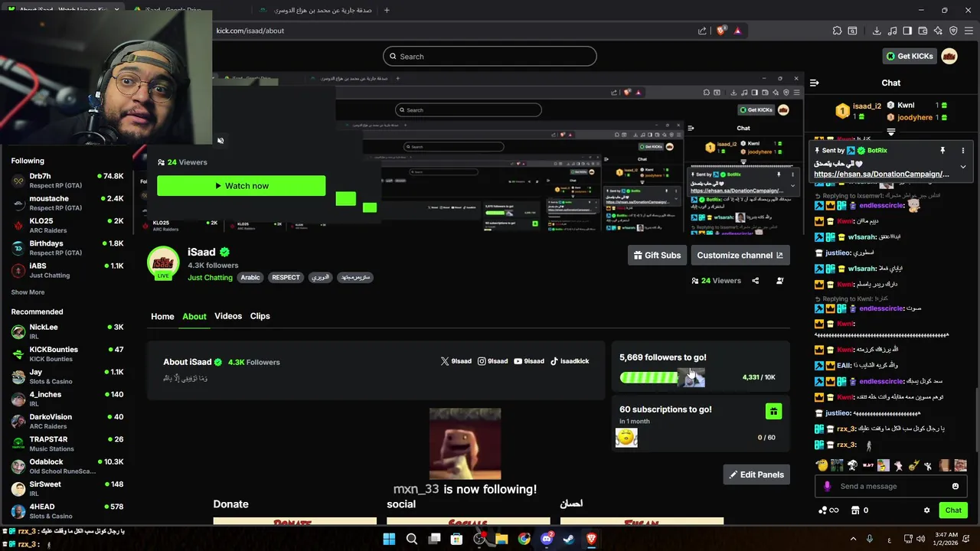Click the Brave Rewards triangle icon

point(737,31)
